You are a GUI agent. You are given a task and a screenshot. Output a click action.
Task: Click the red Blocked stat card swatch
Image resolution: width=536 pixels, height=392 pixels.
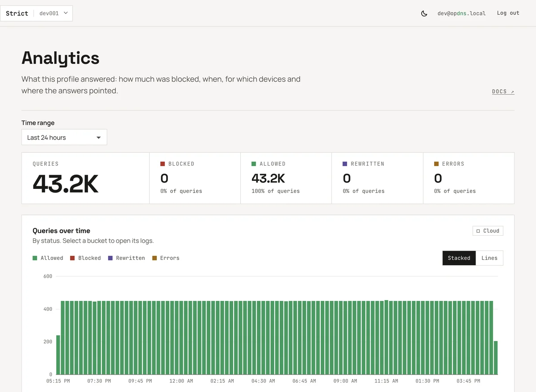(163, 164)
